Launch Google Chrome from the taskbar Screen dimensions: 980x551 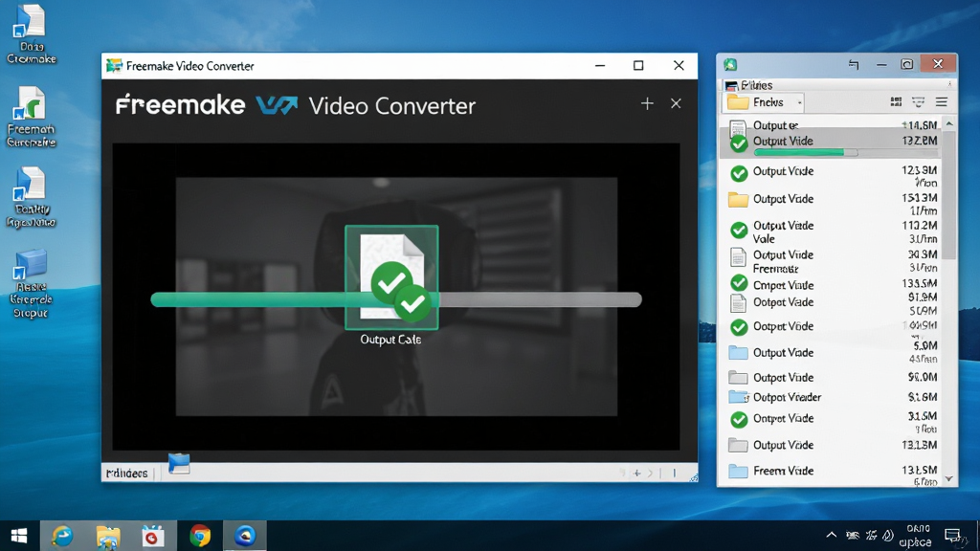200,536
